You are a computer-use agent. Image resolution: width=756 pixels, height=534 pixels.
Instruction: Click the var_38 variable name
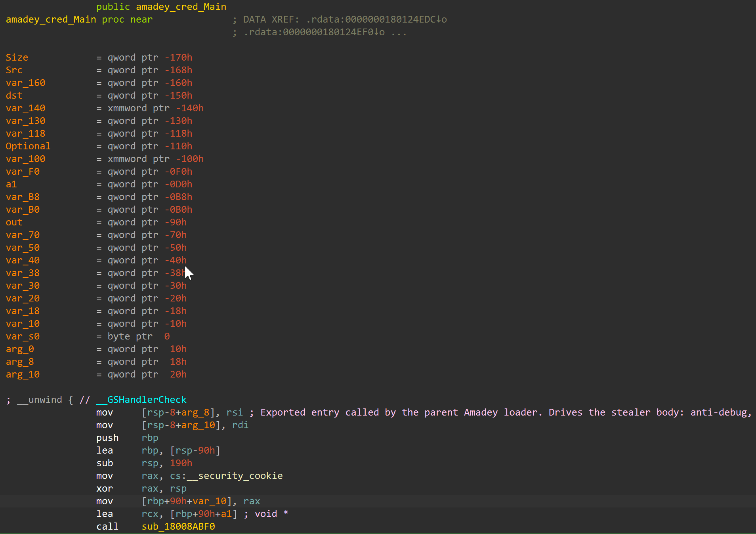click(23, 273)
